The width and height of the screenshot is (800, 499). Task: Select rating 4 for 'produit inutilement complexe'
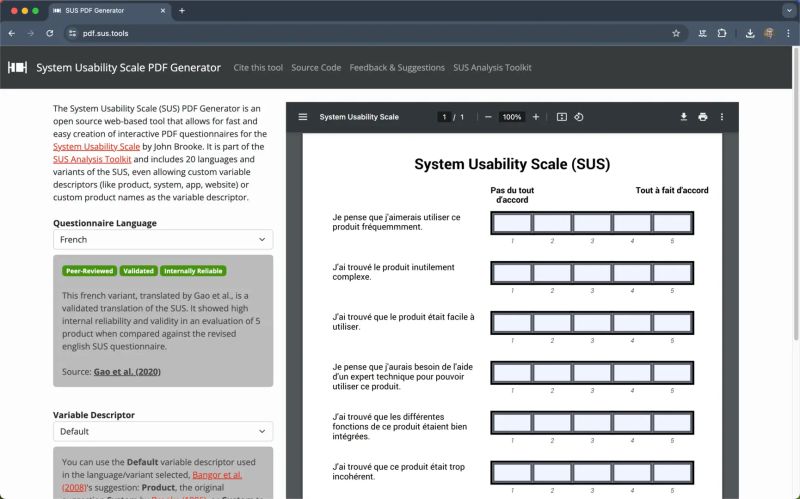pyautogui.click(x=632, y=273)
